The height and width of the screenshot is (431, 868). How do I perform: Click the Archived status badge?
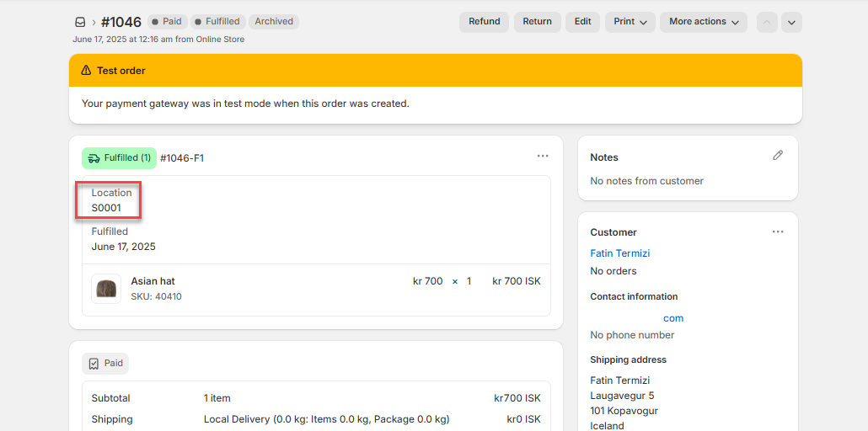tap(273, 22)
